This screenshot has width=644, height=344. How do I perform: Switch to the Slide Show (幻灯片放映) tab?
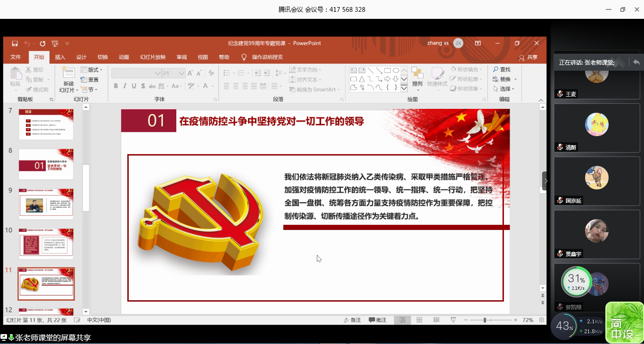click(153, 57)
